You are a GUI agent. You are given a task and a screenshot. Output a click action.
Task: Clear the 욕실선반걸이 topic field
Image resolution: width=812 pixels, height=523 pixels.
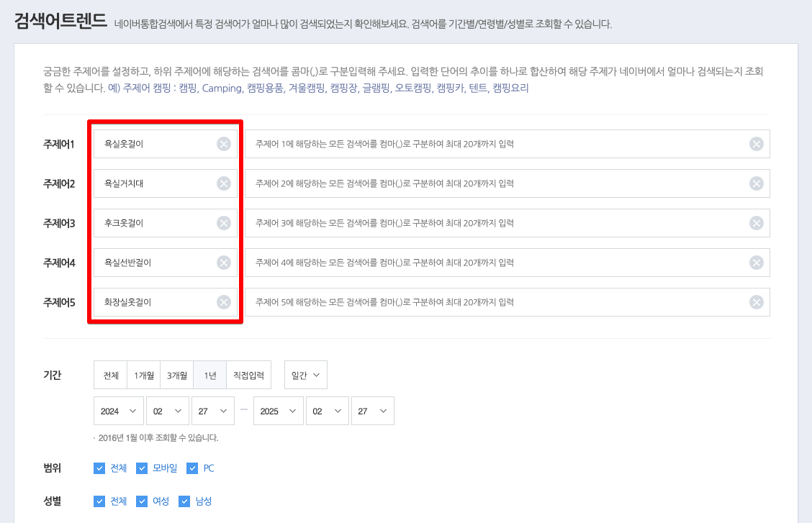pos(225,262)
